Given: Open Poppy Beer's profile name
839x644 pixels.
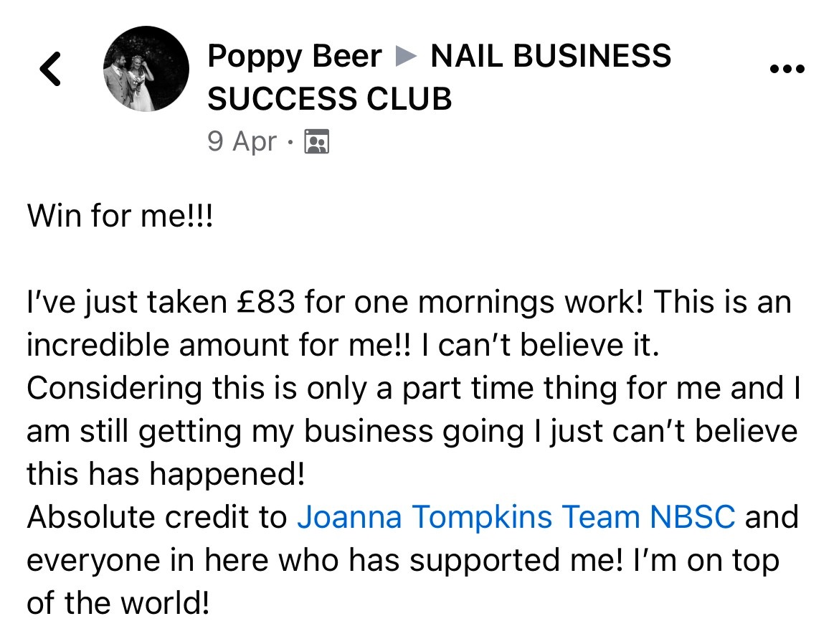Looking at the screenshot, I should point(294,56).
